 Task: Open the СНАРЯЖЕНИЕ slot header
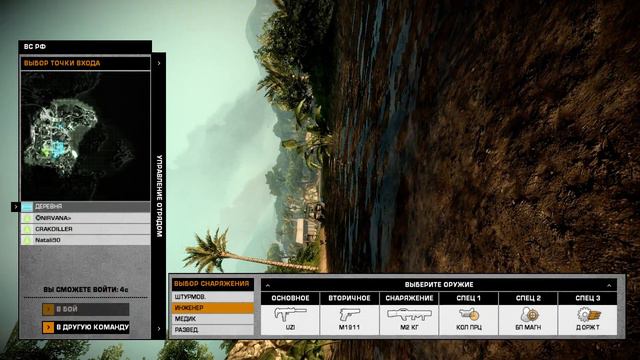[409, 298]
